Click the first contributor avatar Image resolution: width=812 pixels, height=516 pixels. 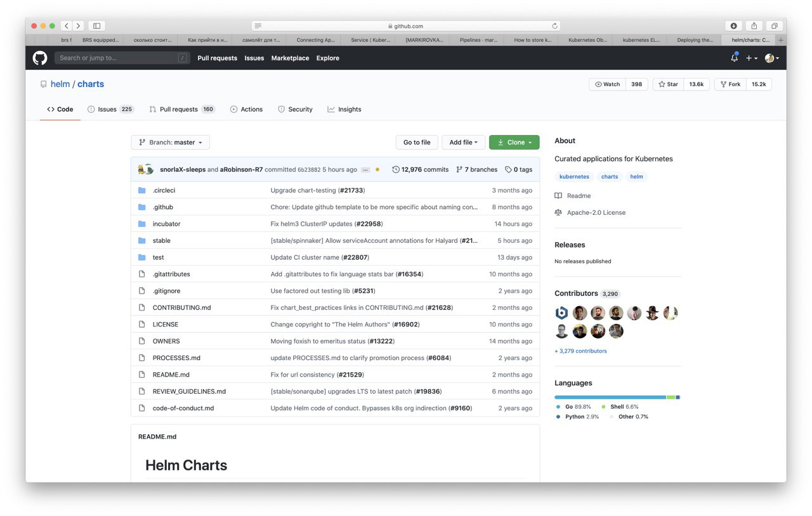561,313
